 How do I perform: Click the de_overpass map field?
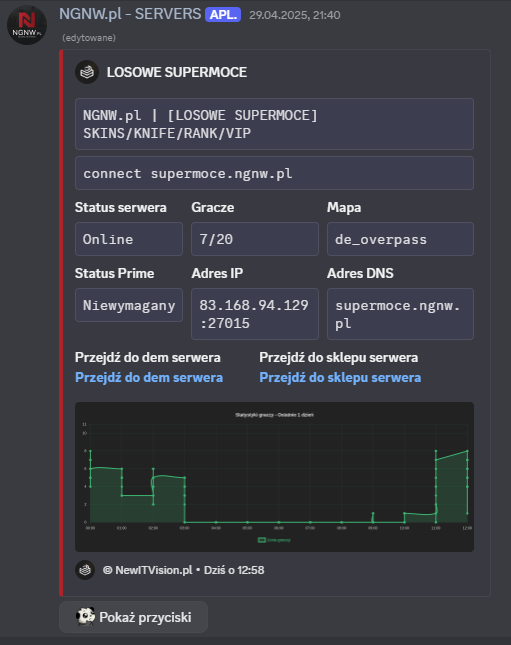(400, 239)
